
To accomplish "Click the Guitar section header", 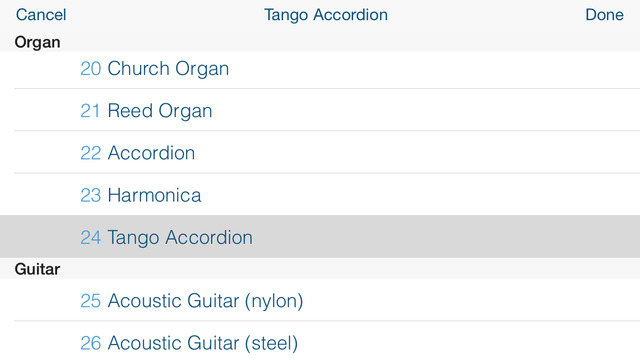I will click(x=37, y=269).
